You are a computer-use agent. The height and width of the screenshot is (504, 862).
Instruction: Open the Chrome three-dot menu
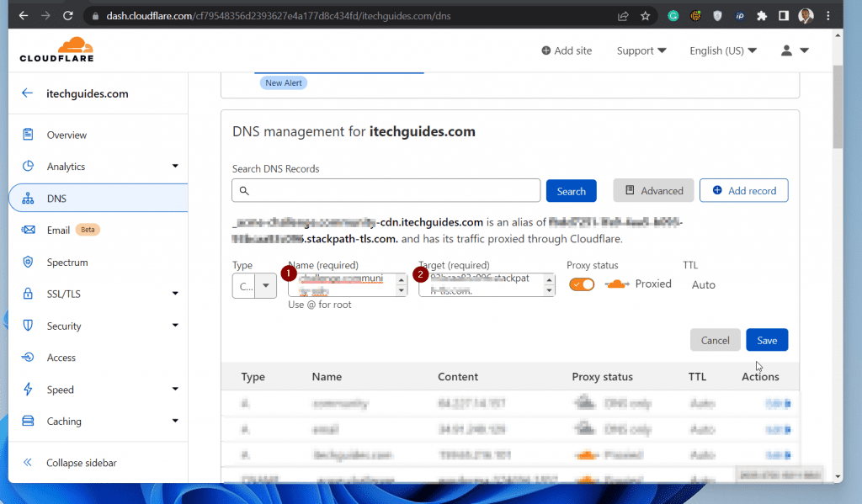tap(828, 16)
